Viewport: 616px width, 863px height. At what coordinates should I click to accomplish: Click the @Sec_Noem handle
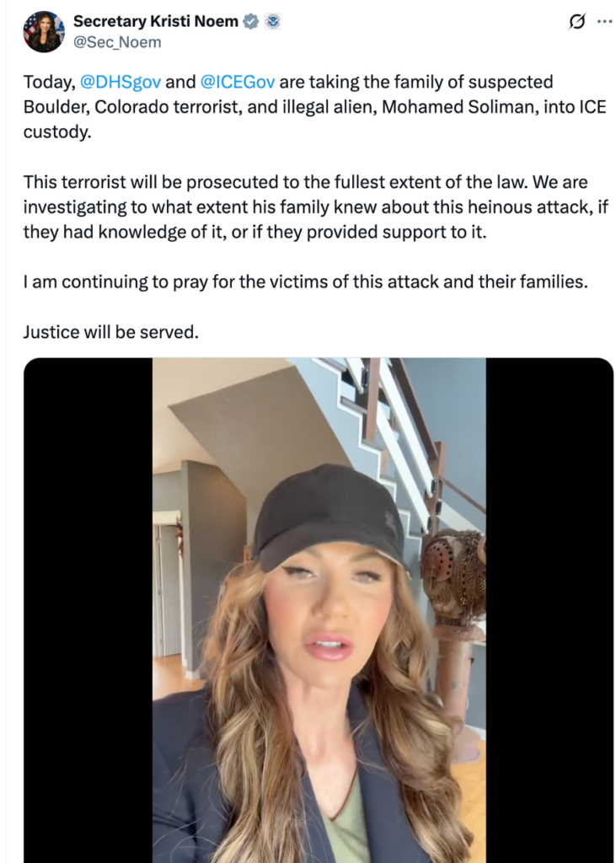pyautogui.click(x=117, y=42)
